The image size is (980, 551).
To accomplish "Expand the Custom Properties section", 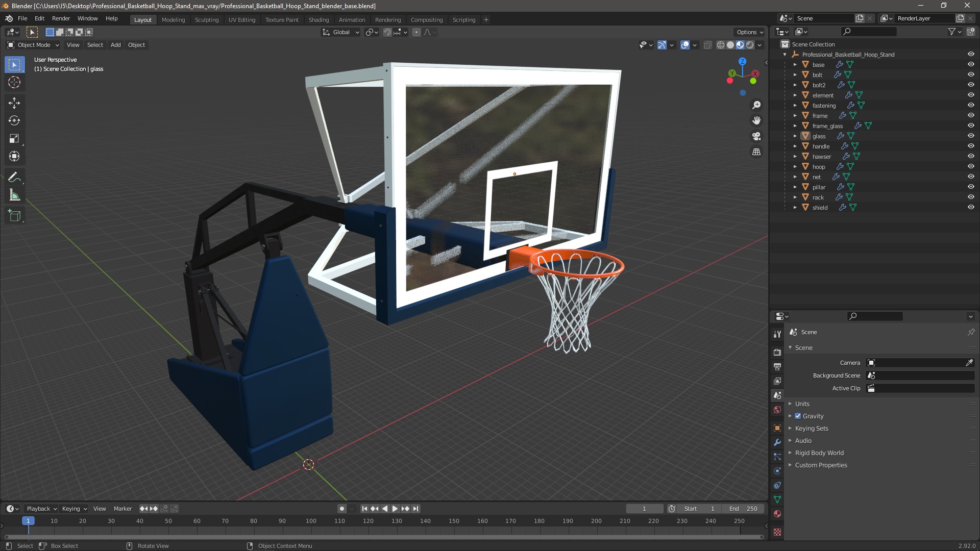I will [x=791, y=465].
